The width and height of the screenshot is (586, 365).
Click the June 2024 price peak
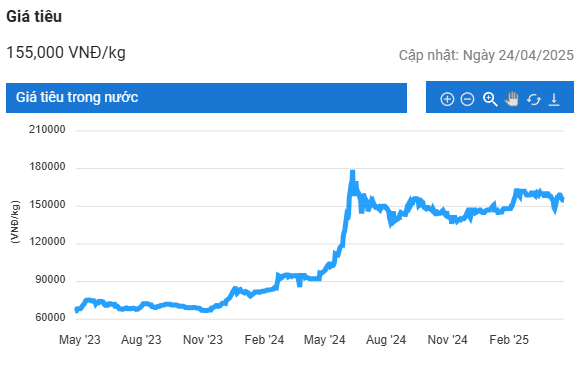[352, 173]
